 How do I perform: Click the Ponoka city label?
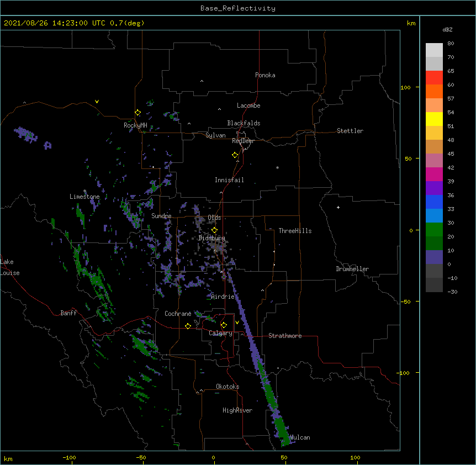click(265, 75)
